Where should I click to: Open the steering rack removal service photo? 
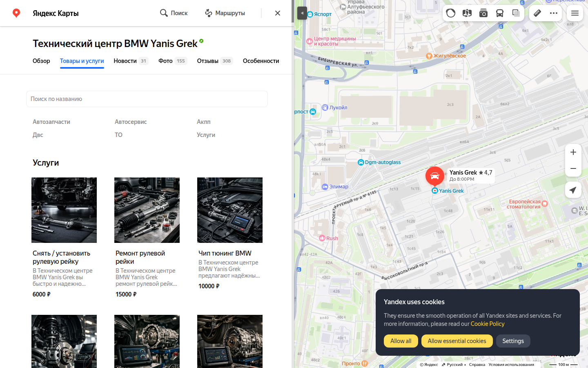64,210
